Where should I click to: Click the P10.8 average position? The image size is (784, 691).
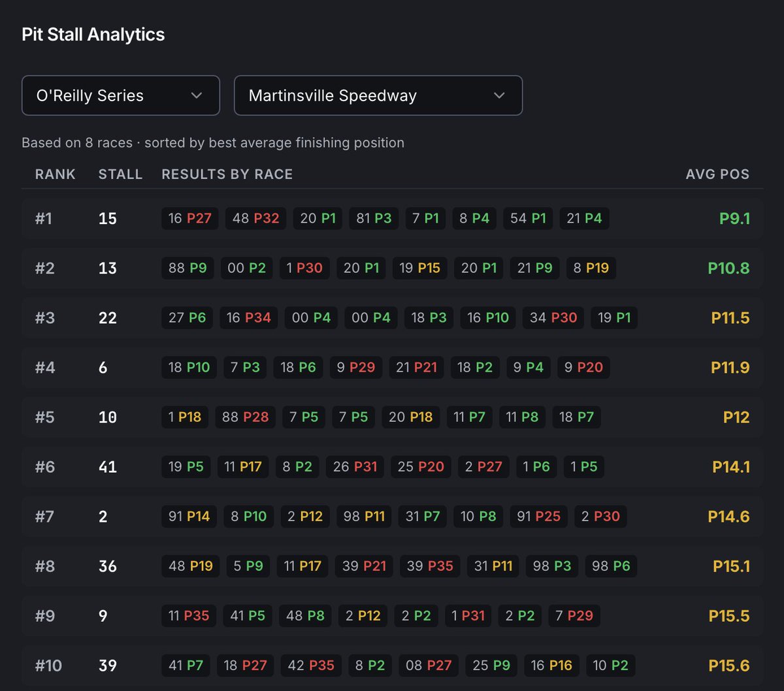(x=728, y=268)
